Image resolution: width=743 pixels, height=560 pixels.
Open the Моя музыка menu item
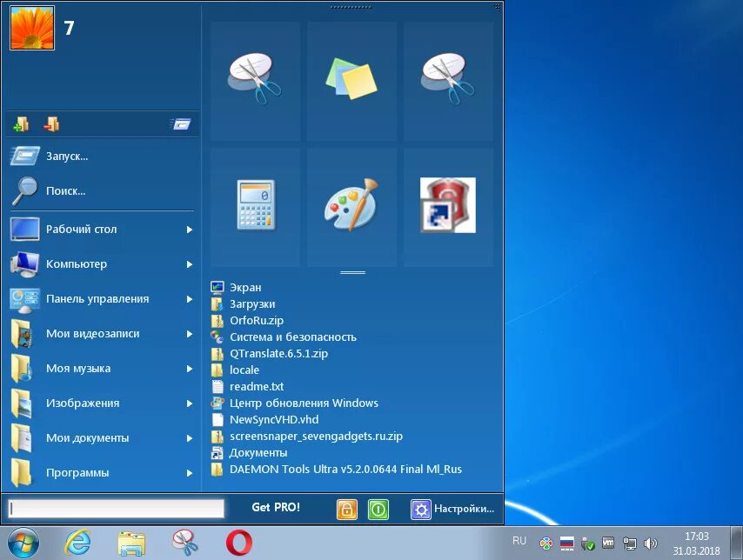click(x=102, y=369)
